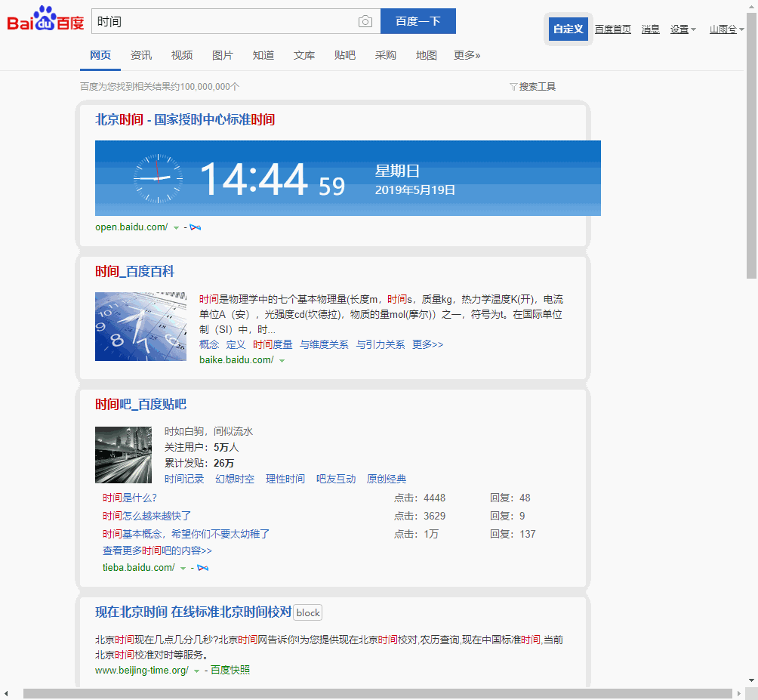This screenshot has height=700, width=758.
Task: Open 北京时间 - 国家授时中心标准时间 result
Action: [185, 119]
